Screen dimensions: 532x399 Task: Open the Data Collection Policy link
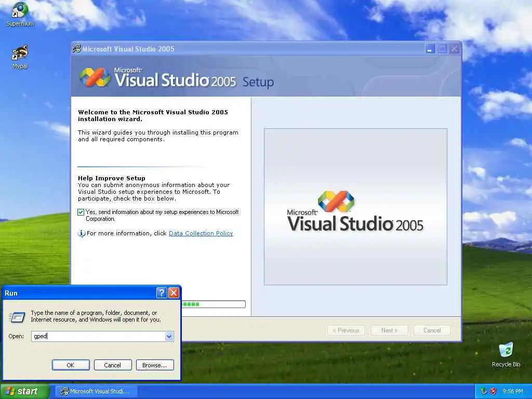pos(201,233)
